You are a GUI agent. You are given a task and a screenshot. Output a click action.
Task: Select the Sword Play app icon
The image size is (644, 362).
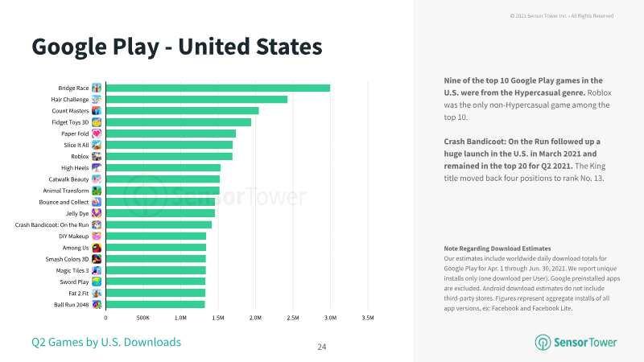(97, 282)
